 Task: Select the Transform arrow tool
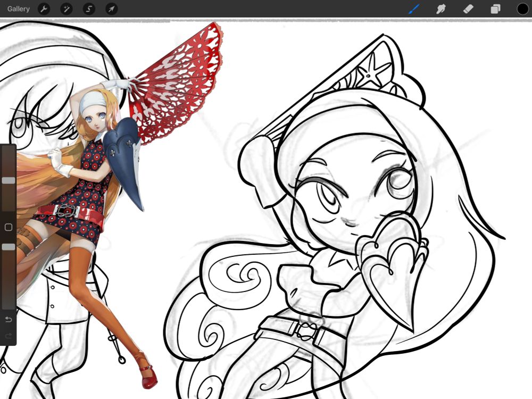[x=112, y=9]
